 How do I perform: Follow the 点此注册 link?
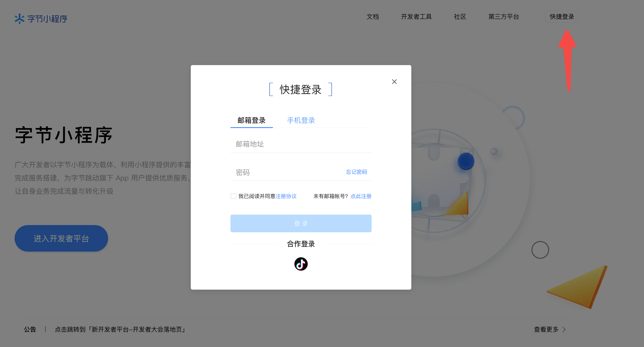click(x=361, y=196)
